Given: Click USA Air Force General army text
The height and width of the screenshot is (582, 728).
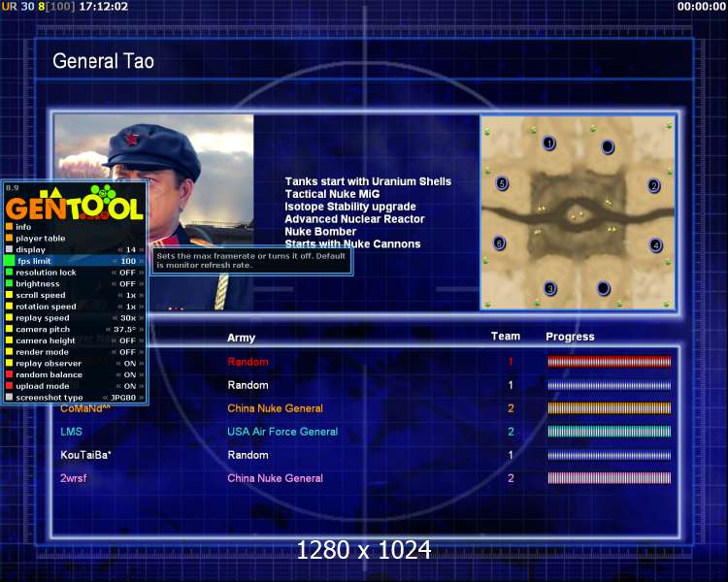Looking at the screenshot, I should [282, 432].
